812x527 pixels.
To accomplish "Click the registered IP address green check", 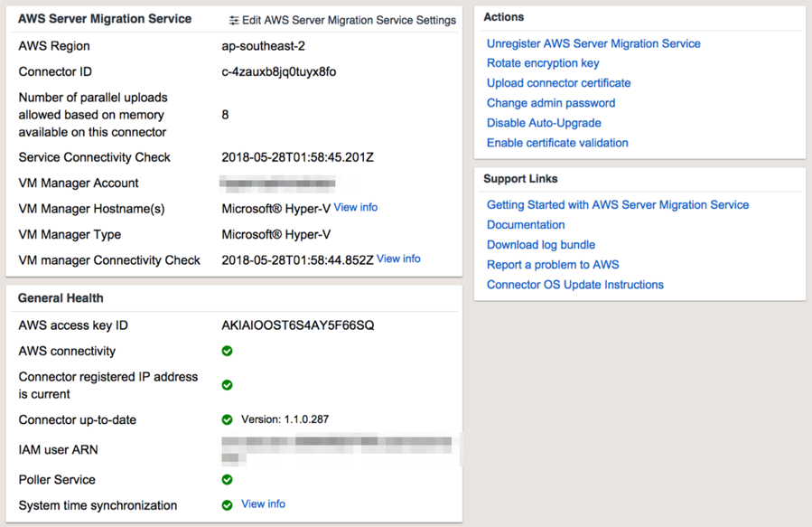I will [227, 385].
